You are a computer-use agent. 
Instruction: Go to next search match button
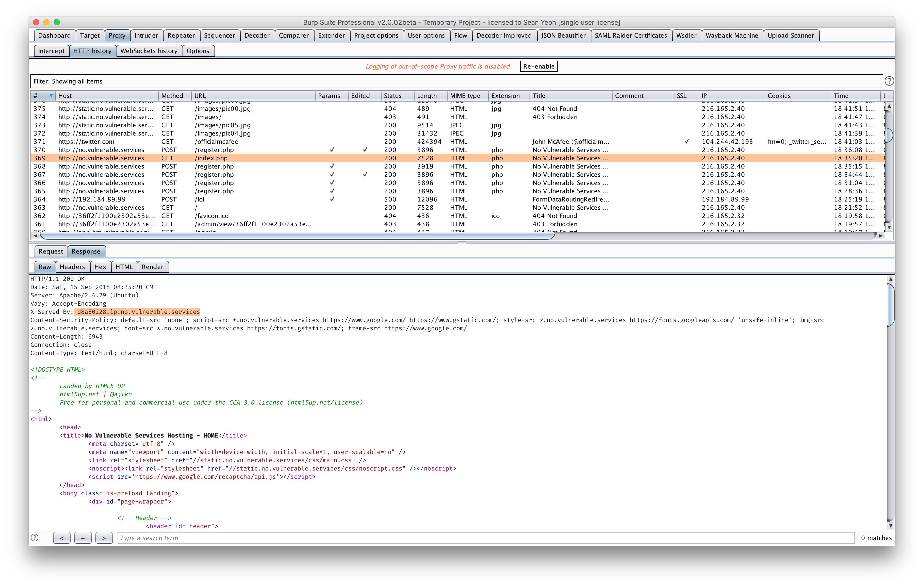click(x=104, y=538)
